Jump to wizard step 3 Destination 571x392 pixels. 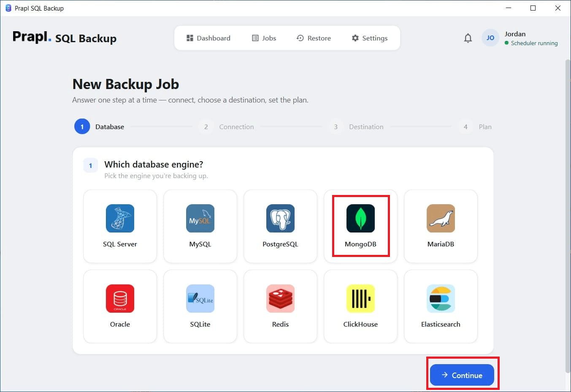356,127
